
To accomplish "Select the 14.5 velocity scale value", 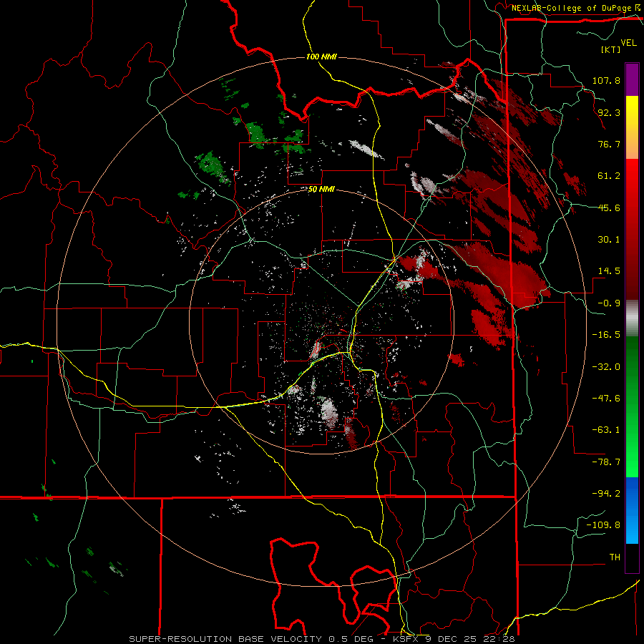I will [609, 271].
